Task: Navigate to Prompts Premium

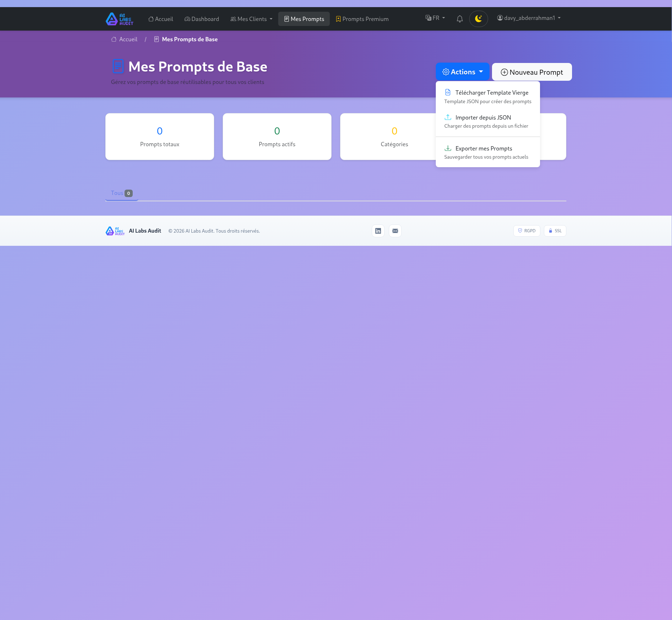Action: pos(362,19)
